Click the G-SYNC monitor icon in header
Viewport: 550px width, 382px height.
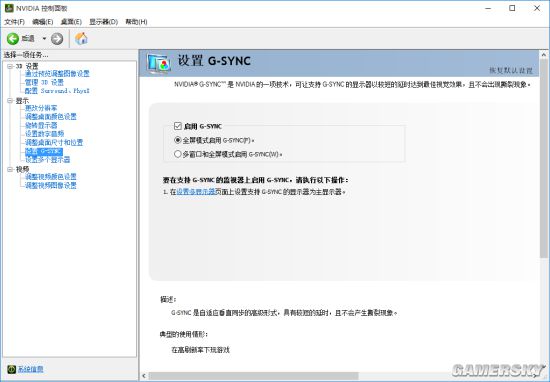(x=159, y=64)
